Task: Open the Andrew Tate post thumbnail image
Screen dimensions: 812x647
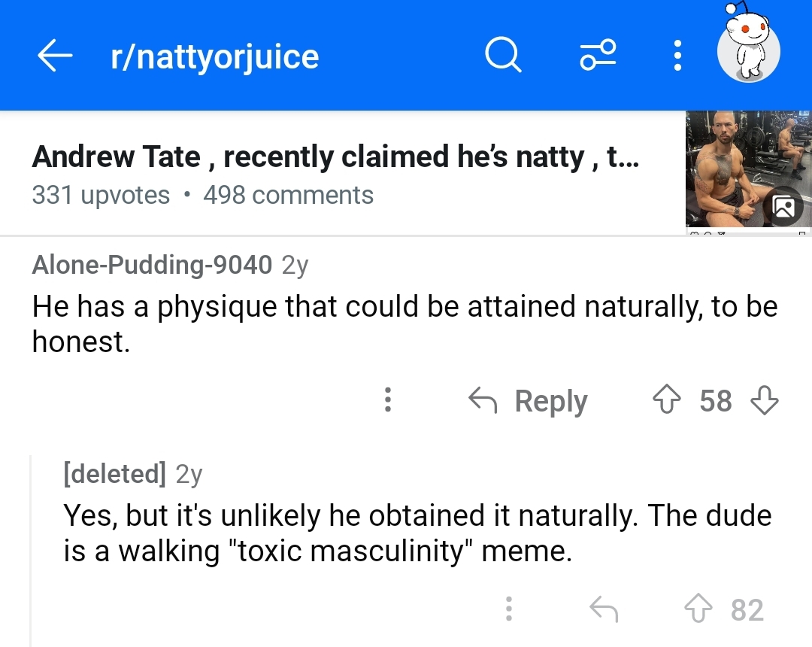Action: 748,169
